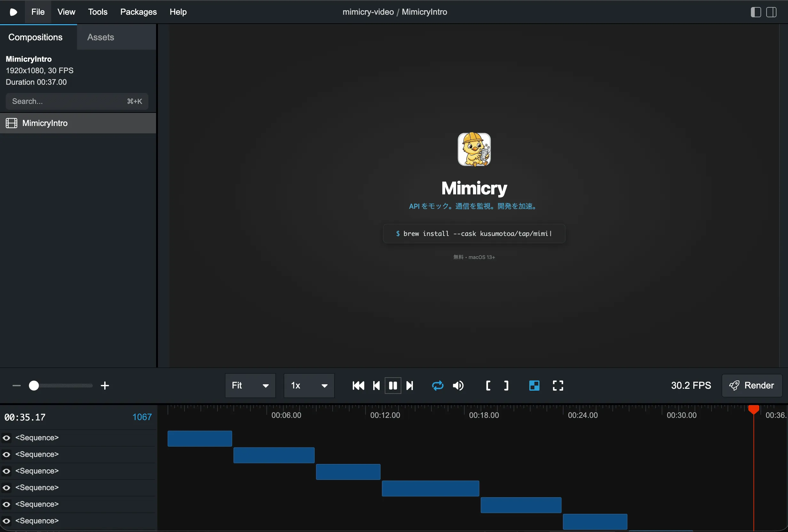Click the red playhead marker on timeline
788x532 pixels.
[x=753, y=409]
